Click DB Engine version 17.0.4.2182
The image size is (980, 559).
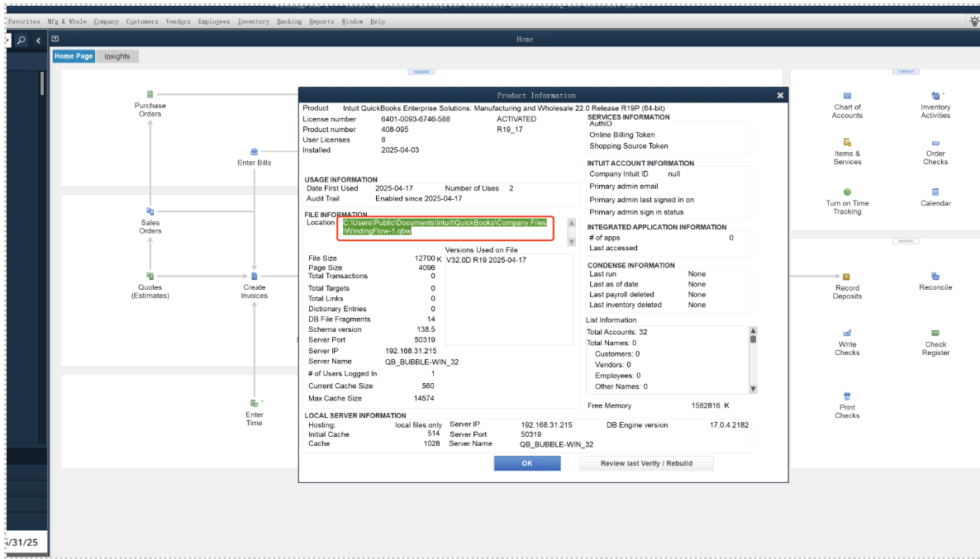[729, 425]
